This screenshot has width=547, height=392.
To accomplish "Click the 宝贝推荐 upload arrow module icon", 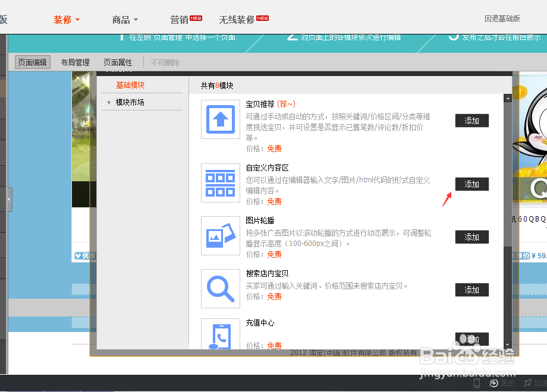I will pyautogui.click(x=221, y=119).
